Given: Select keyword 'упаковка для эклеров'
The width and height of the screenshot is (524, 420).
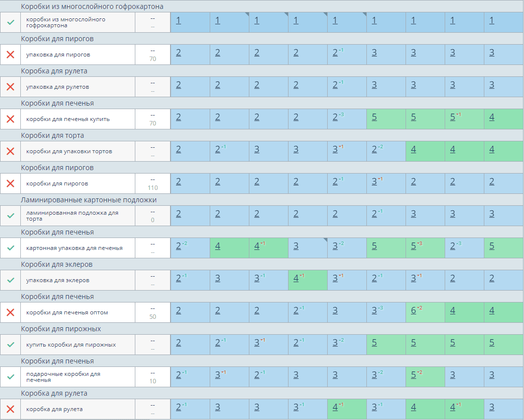Looking at the screenshot, I should click(58, 280).
